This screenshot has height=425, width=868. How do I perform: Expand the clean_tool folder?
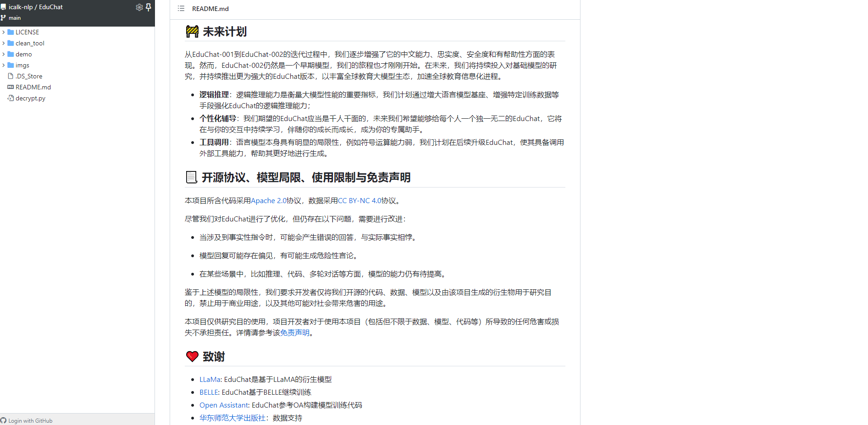click(4, 43)
